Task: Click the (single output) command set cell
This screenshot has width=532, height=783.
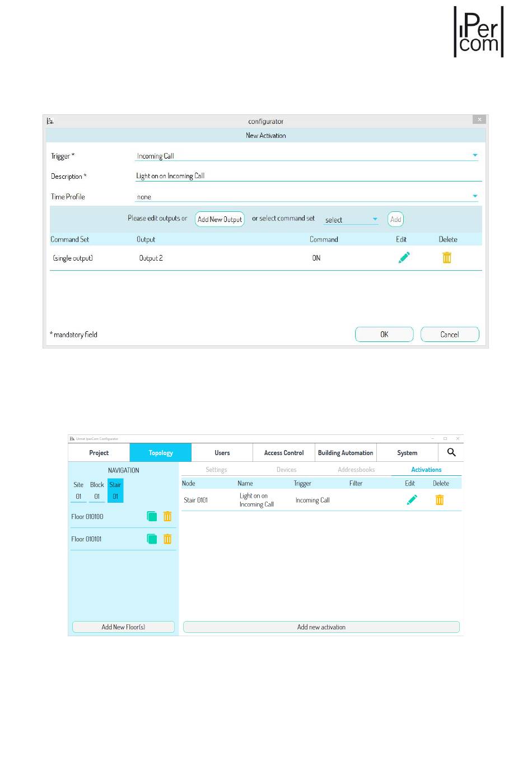Action: 73,258
